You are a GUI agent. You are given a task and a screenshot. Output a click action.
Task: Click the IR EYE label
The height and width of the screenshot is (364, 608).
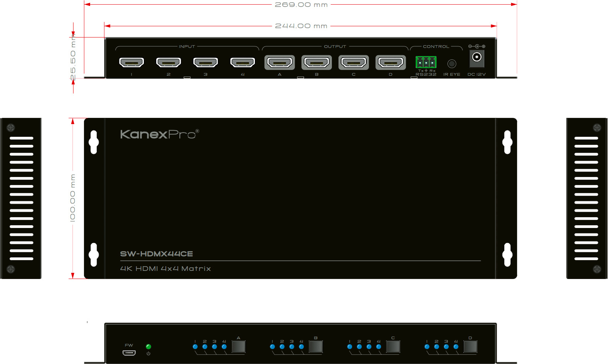pos(452,74)
